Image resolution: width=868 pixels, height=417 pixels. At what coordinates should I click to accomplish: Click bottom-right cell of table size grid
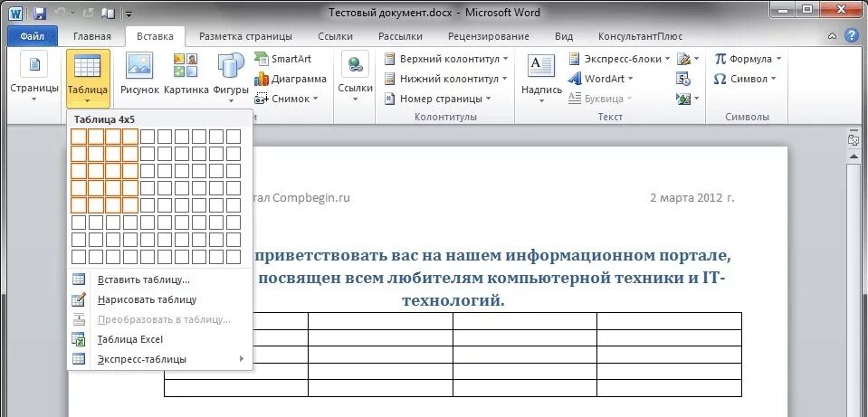click(x=234, y=257)
